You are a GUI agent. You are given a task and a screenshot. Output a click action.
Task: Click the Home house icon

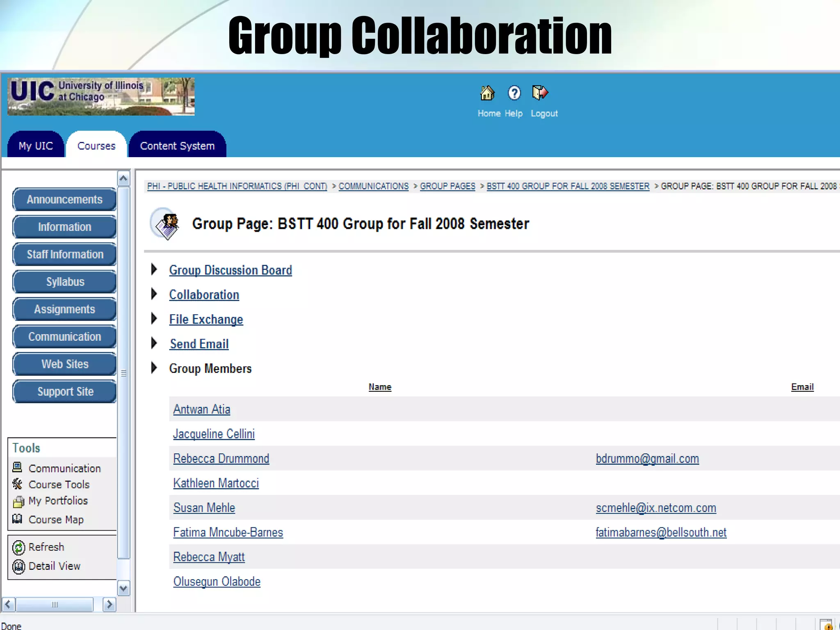click(487, 93)
